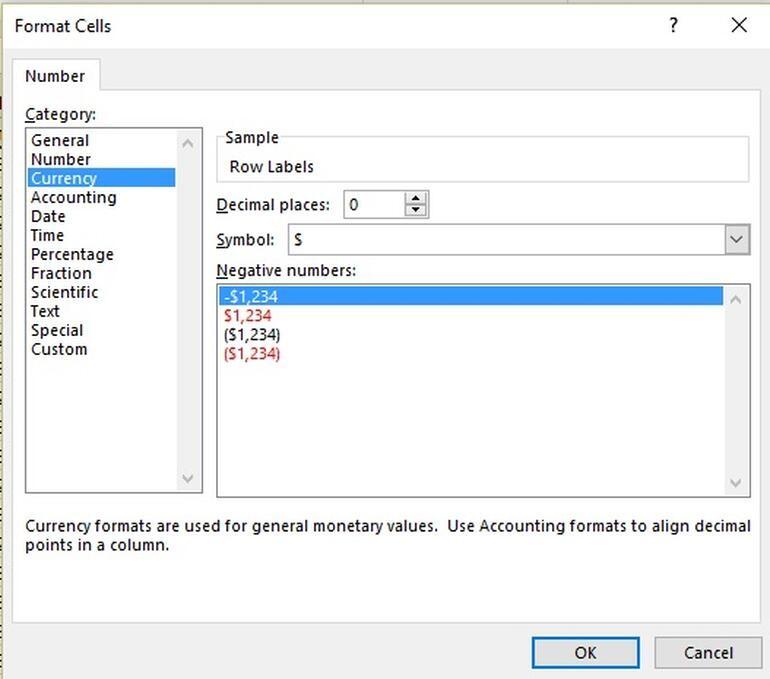Pick the General category
This screenshot has height=679, width=770.
(60, 140)
